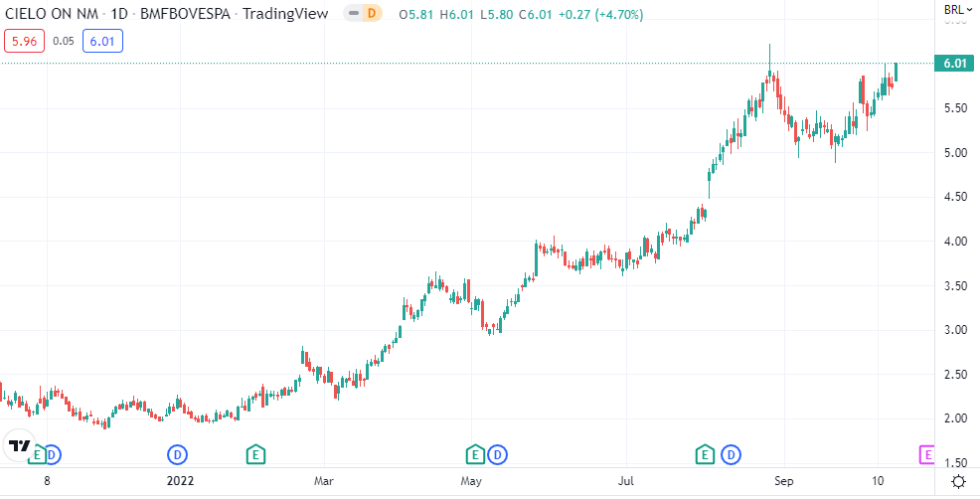Click the CIELO ON NM symbol title
The height and width of the screenshot is (499, 980).
point(52,14)
